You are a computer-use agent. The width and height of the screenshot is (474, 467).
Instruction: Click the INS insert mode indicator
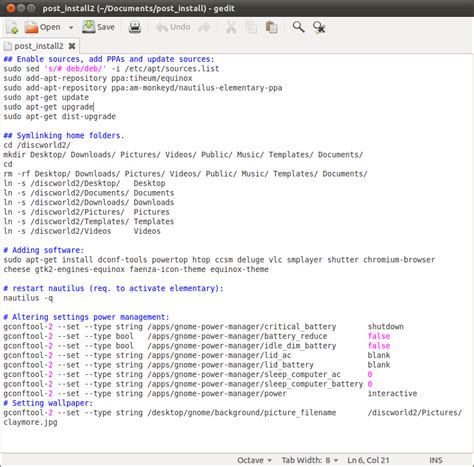point(436,460)
